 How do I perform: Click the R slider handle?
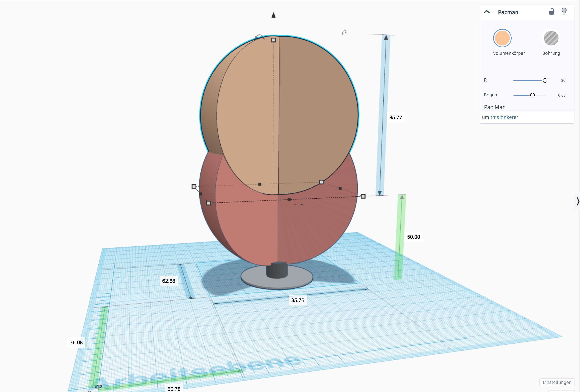545,80
